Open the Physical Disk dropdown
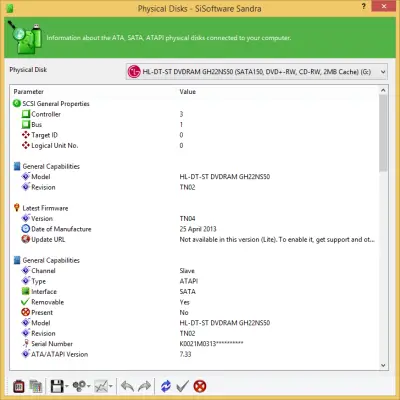 point(257,71)
